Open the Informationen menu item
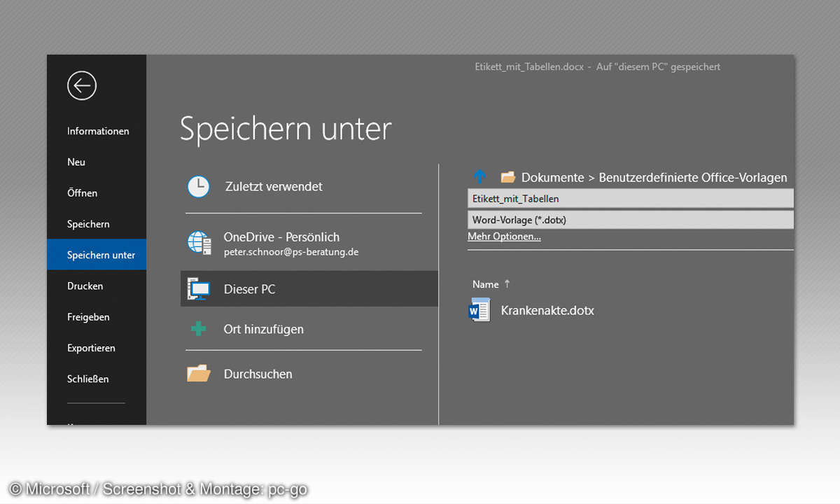The image size is (840, 504). tap(98, 131)
